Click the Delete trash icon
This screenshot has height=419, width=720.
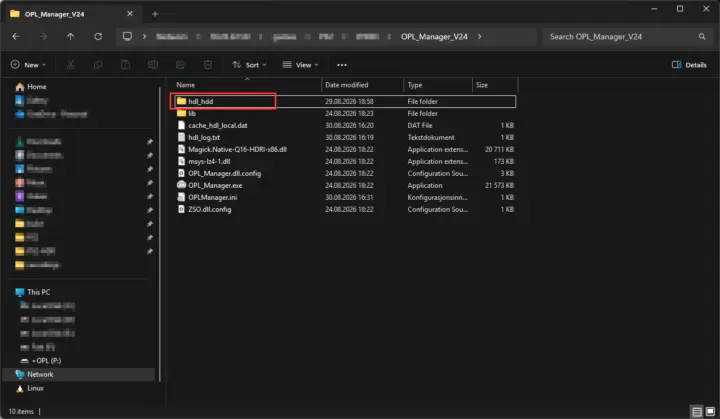[208, 65]
